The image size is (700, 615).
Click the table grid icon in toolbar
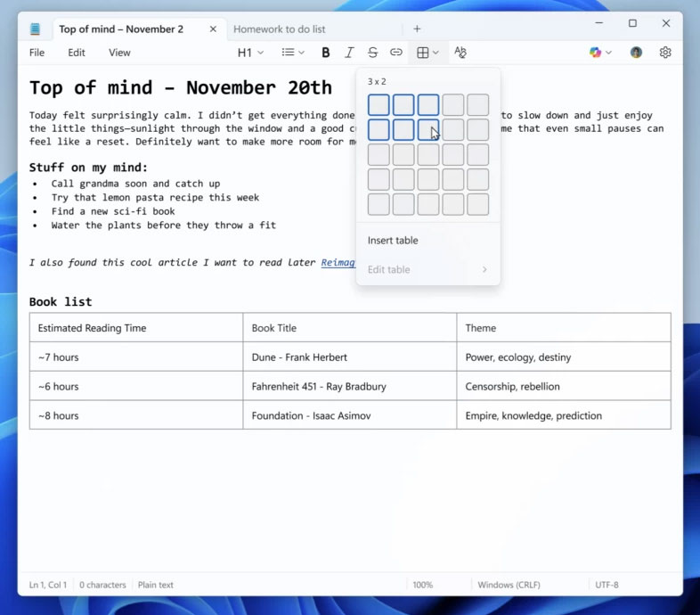click(x=422, y=53)
